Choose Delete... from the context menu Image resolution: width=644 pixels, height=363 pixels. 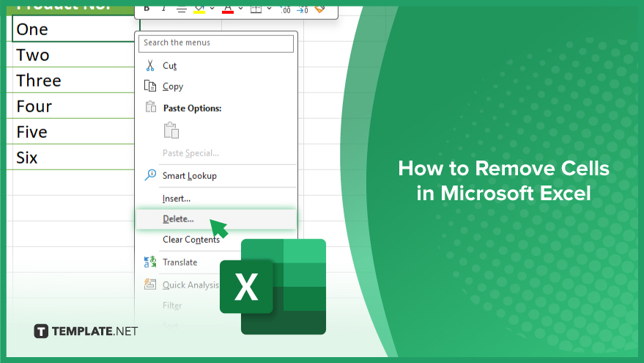pos(216,219)
